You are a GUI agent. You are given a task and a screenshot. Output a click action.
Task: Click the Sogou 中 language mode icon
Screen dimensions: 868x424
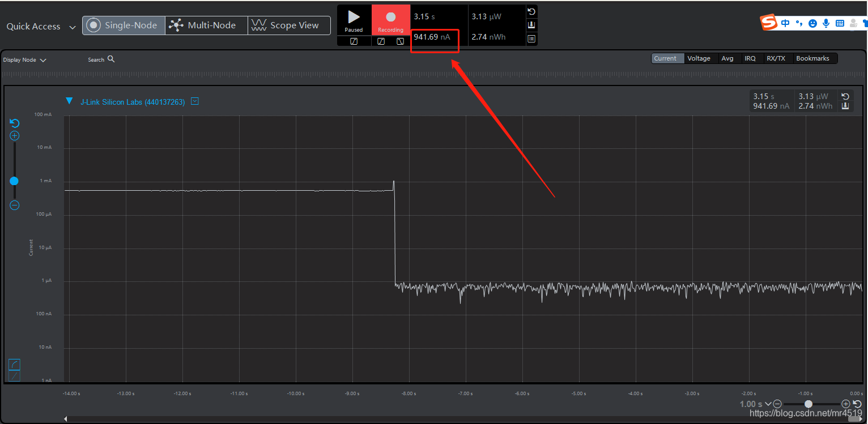785,23
